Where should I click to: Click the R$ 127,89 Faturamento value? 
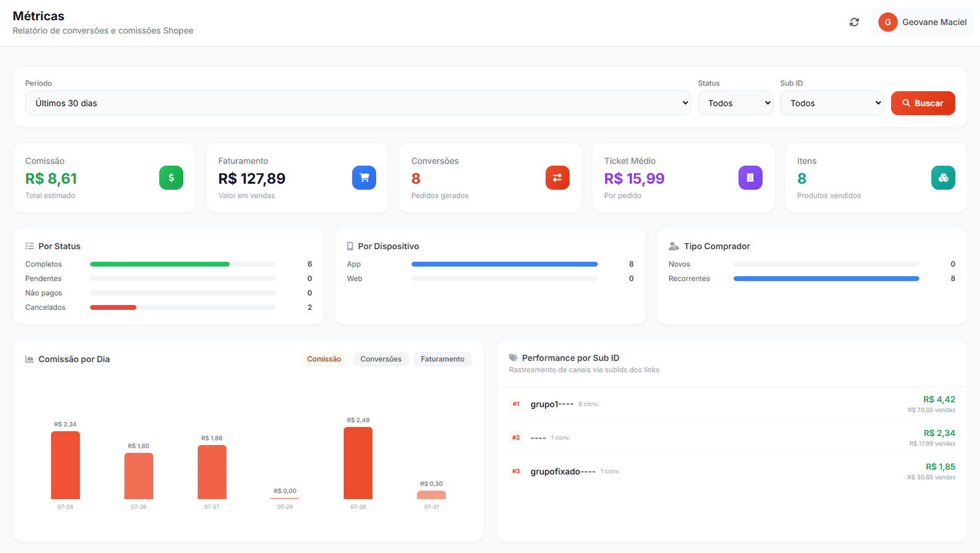pyautogui.click(x=252, y=178)
